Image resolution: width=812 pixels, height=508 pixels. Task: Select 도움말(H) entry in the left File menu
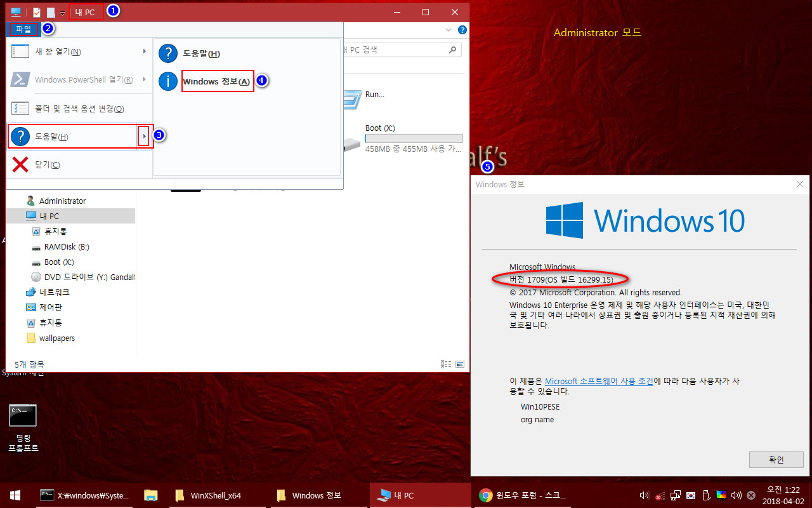pyautogui.click(x=72, y=137)
